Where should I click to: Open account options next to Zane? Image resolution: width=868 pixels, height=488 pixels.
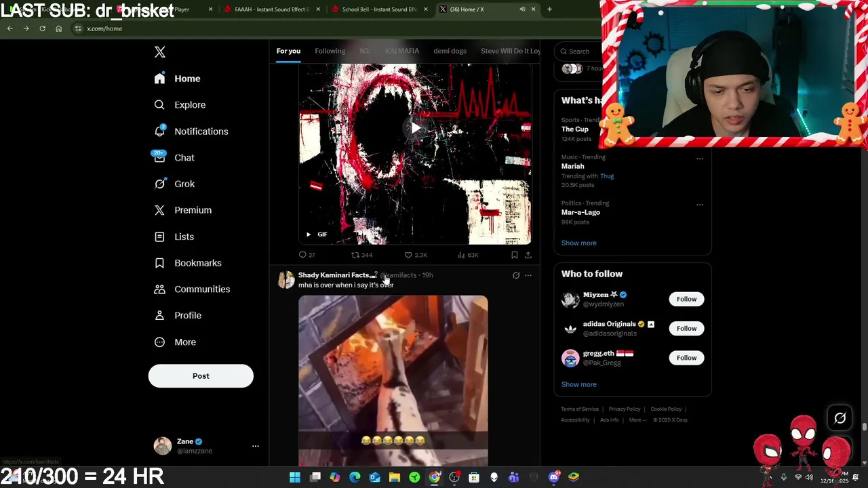pyautogui.click(x=256, y=446)
